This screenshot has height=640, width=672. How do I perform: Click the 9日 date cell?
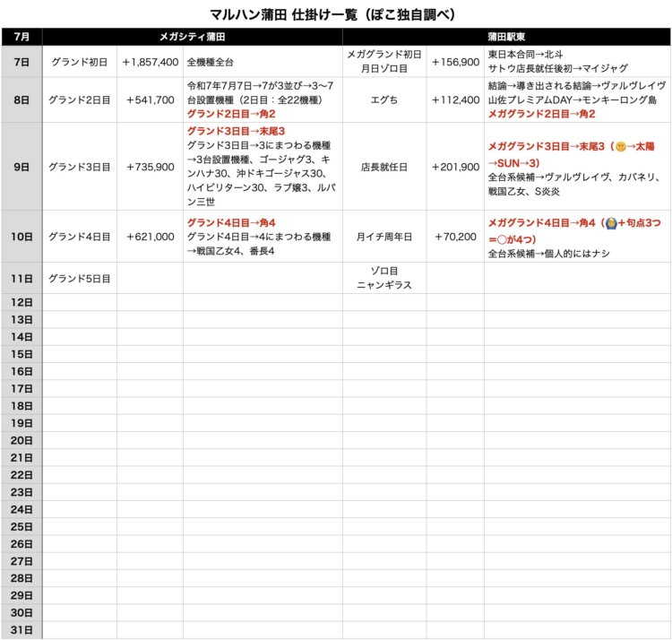22,167
